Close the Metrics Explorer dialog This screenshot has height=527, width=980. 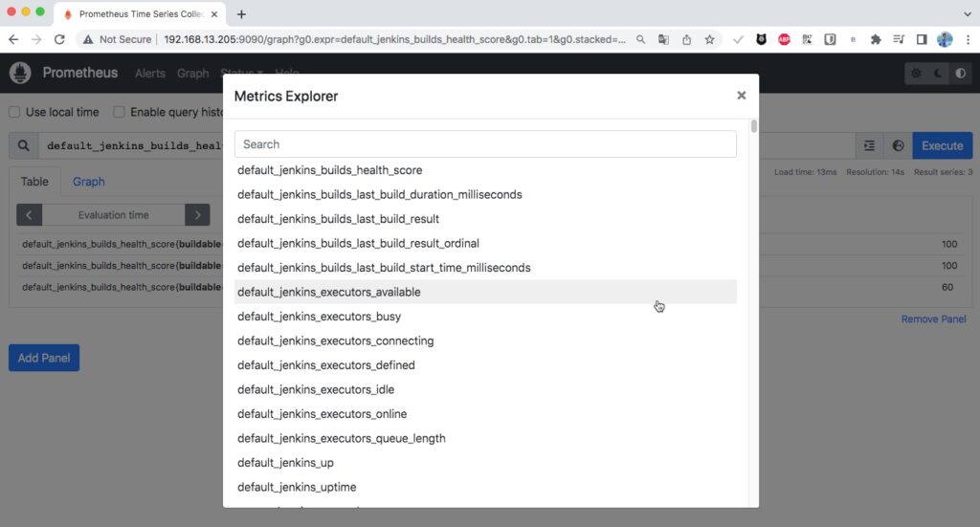(742, 96)
